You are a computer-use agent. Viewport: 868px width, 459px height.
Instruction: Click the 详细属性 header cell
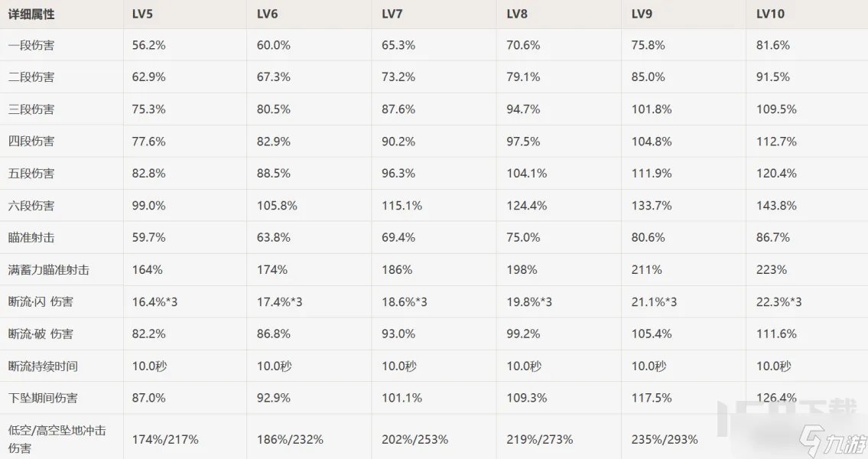(31, 14)
